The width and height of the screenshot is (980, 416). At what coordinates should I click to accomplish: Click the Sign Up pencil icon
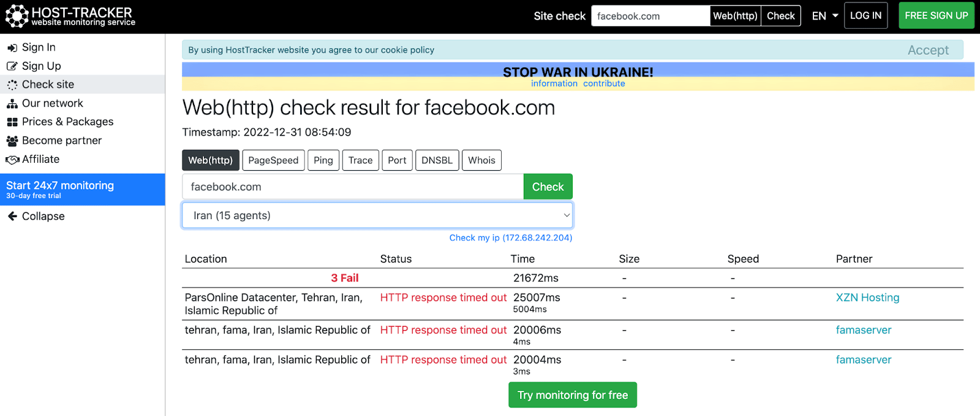12,66
